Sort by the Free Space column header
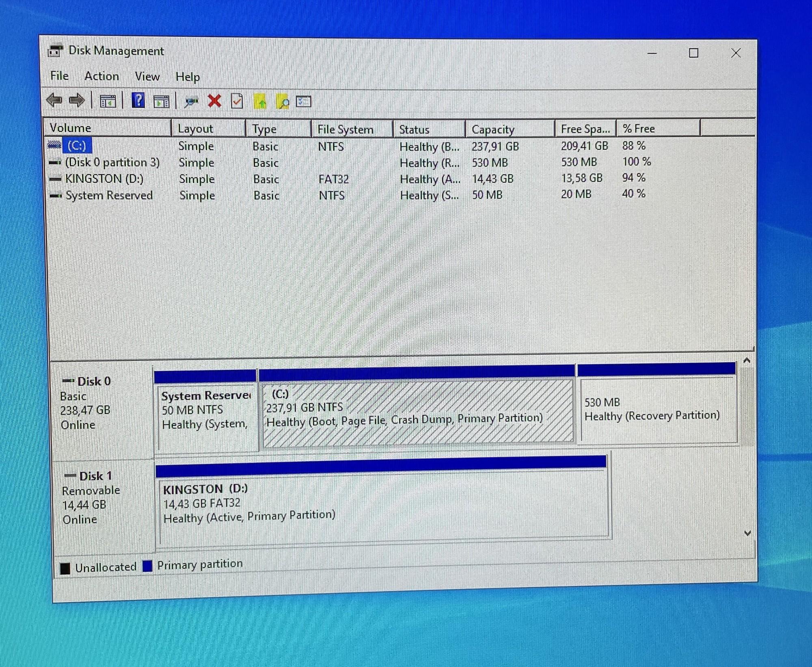Viewport: 812px width, 667px height. pos(585,129)
